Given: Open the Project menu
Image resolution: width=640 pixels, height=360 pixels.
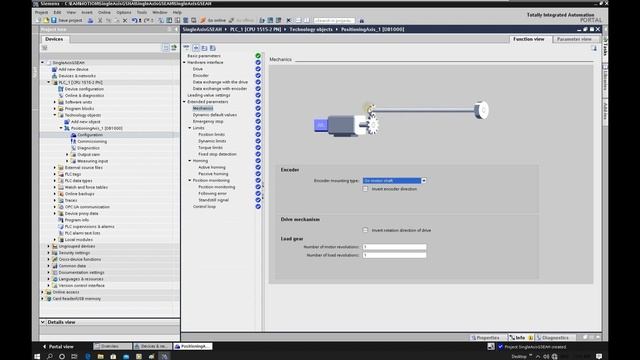Looking at the screenshot, I should (41, 12).
